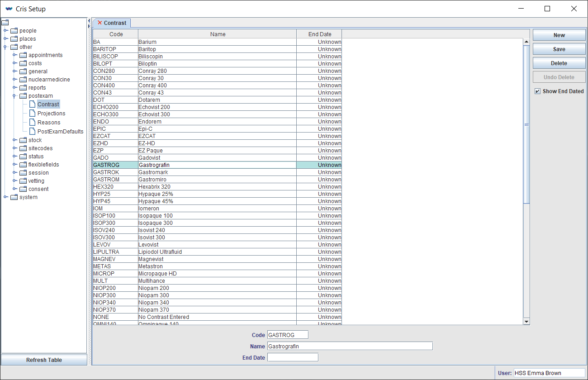This screenshot has height=380, width=588.
Task: Select the Reasons tree item
Action: 49,123
